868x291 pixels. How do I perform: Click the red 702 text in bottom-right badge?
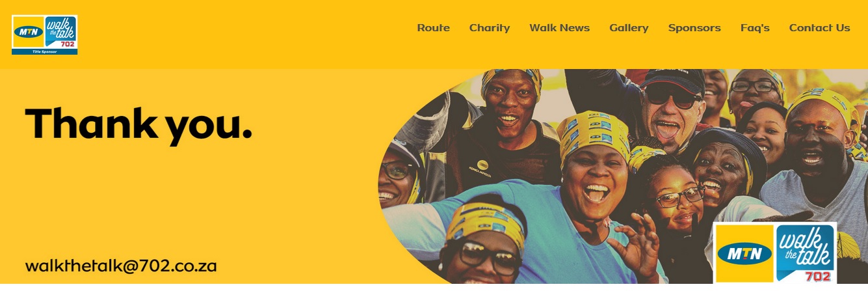818,277
